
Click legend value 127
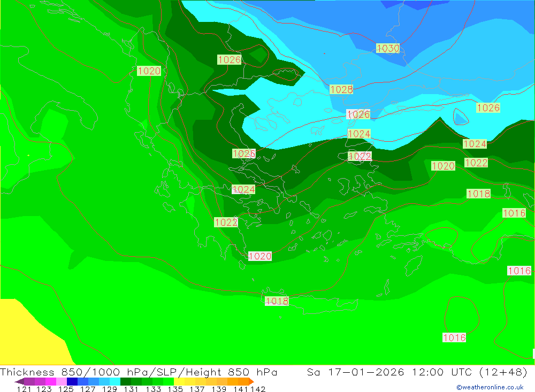point(88,389)
